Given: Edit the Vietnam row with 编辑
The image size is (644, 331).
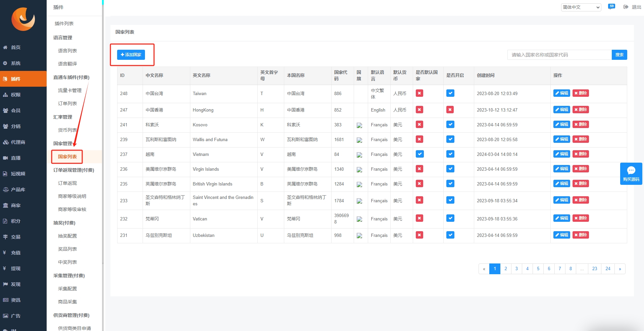Looking at the screenshot, I should pos(561,154).
